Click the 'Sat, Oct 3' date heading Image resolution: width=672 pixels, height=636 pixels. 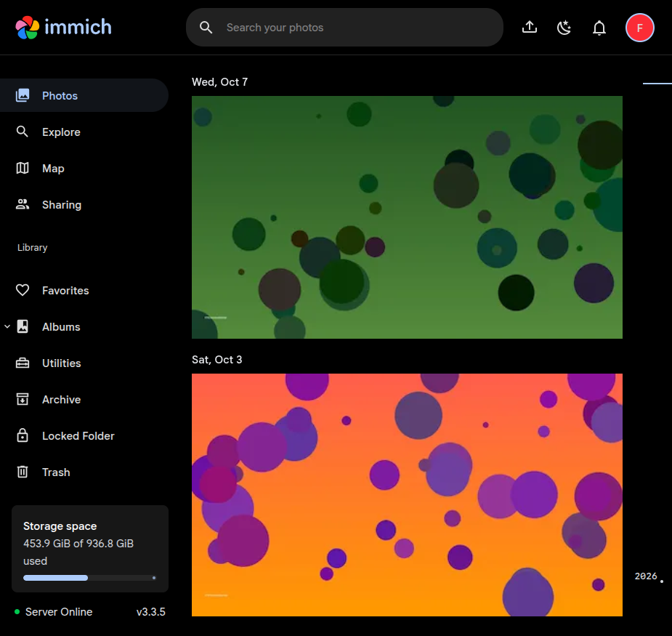(x=217, y=359)
